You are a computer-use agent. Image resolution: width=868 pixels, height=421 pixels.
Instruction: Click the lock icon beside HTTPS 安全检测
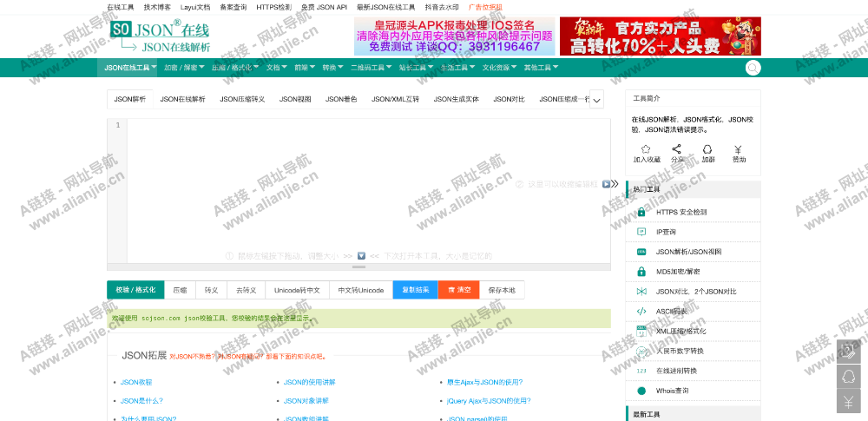(641, 212)
